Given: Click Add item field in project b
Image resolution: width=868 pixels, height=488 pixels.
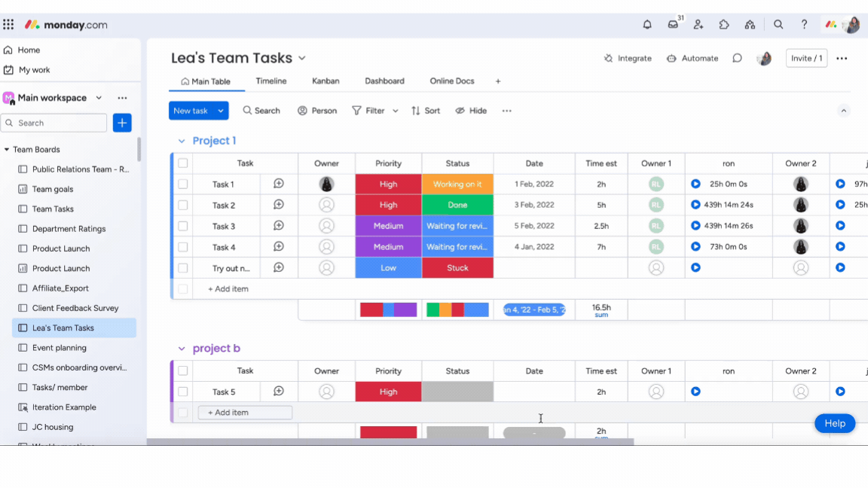Looking at the screenshot, I should (x=245, y=412).
